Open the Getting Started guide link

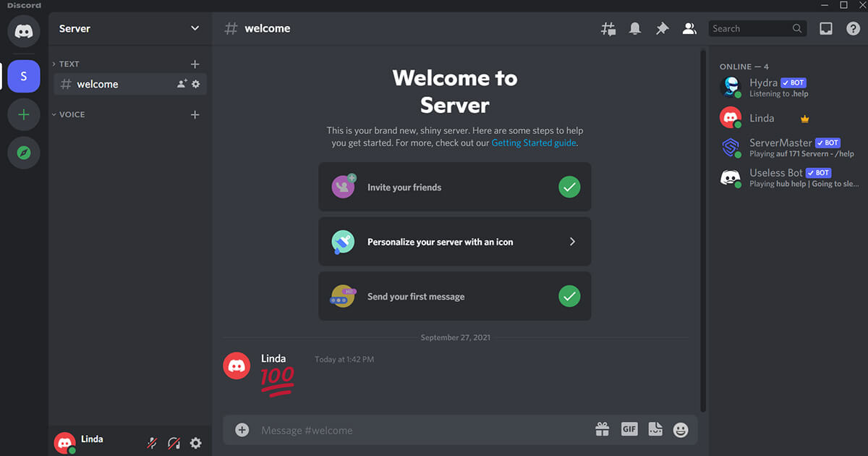click(533, 143)
